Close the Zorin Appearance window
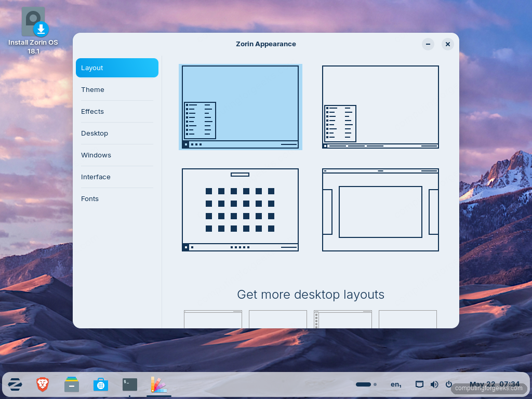This screenshot has width=532, height=399. pos(447,44)
